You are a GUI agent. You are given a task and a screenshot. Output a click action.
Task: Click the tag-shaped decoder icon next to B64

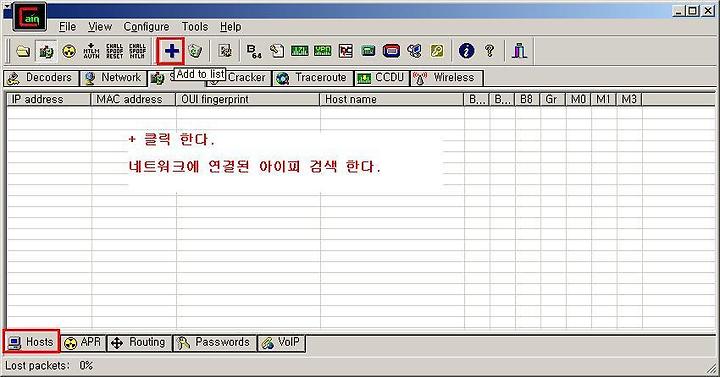(277, 51)
